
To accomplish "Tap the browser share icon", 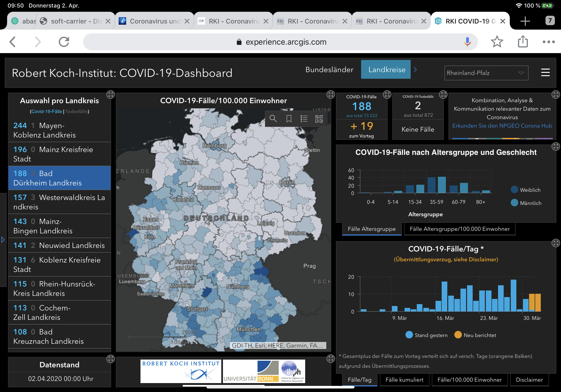I will (x=523, y=42).
